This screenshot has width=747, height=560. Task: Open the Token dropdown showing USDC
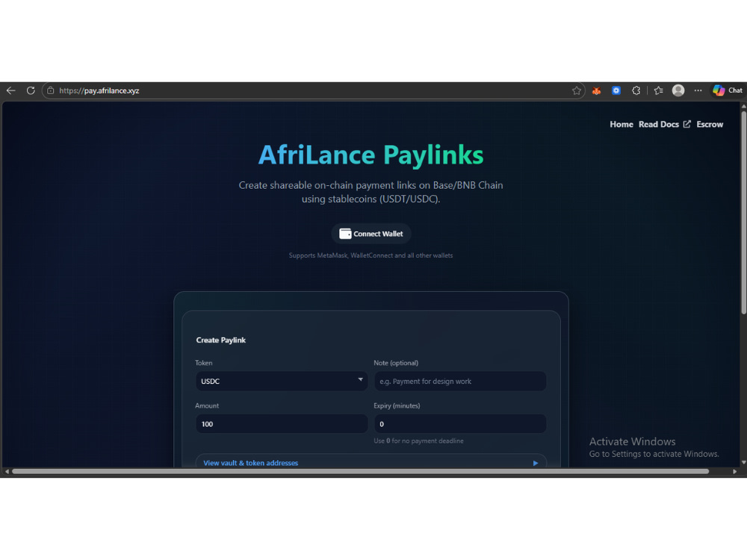click(282, 381)
